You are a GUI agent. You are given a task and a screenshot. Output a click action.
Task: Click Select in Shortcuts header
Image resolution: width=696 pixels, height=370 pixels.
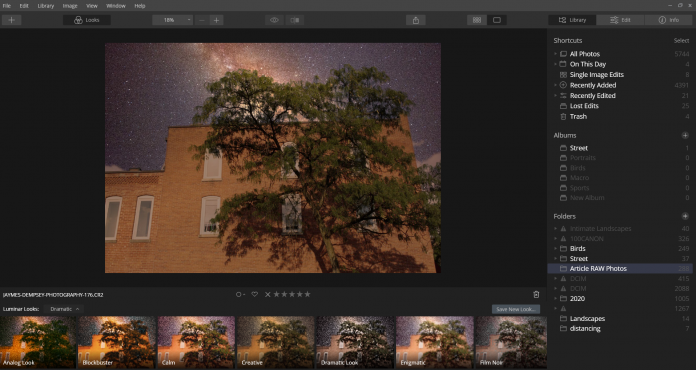(681, 40)
